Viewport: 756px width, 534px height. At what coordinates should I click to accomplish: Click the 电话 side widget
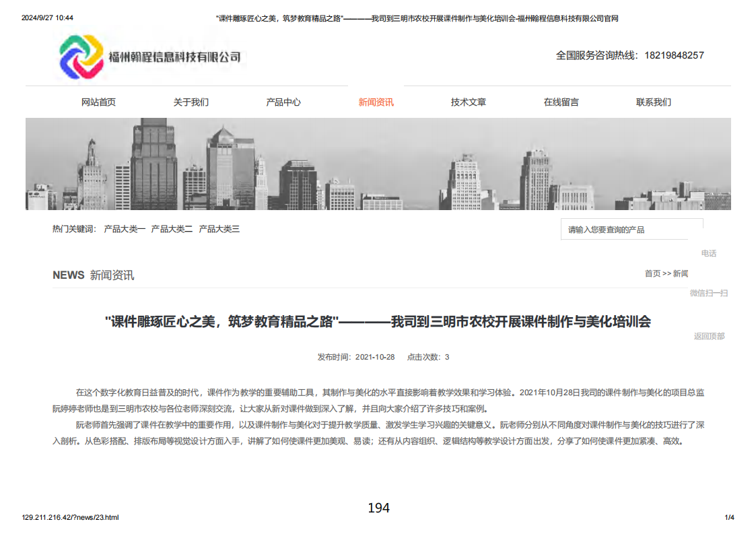(709, 253)
